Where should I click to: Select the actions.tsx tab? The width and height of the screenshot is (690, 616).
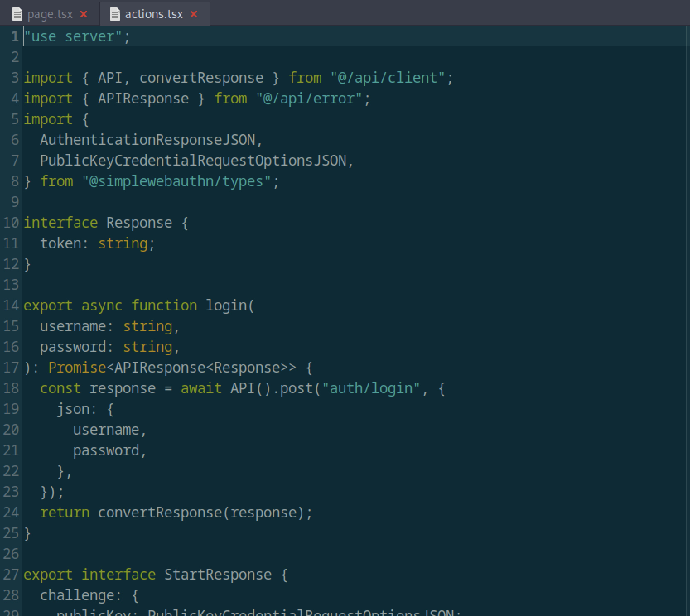coord(154,14)
